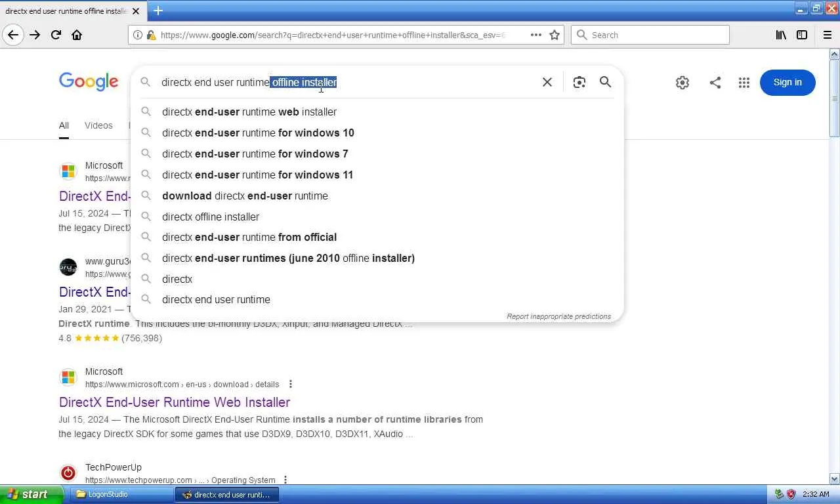The width and height of the screenshot is (840, 504).
Task: Click the 'TechPowerUp' site name
Action: 114,467
